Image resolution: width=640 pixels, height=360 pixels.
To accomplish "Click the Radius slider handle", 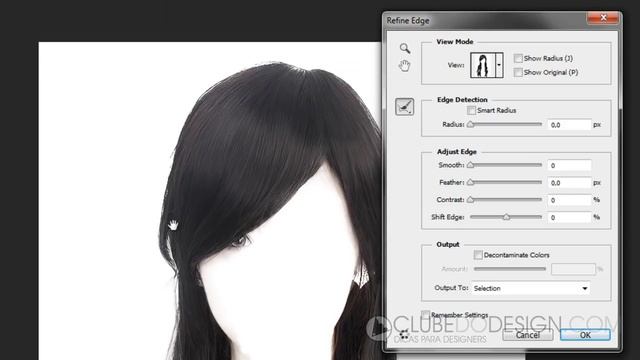I will click(x=471, y=124).
